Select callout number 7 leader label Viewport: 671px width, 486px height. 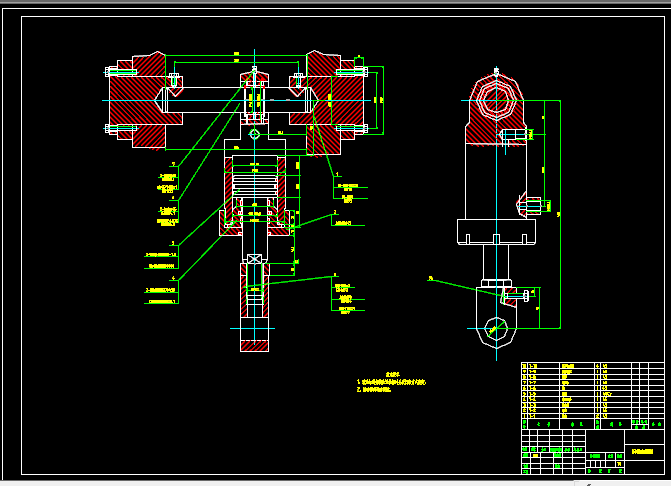click(x=173, y=164)
